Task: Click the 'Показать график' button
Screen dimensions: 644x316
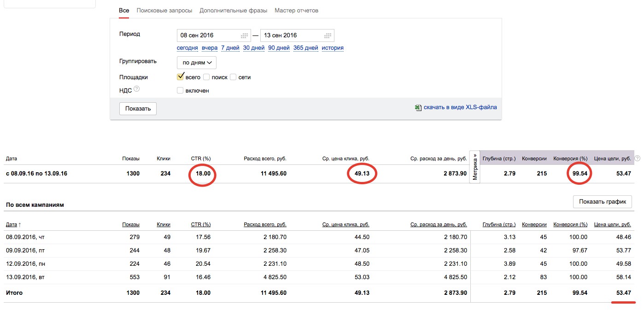Action: tap(603, 202)
